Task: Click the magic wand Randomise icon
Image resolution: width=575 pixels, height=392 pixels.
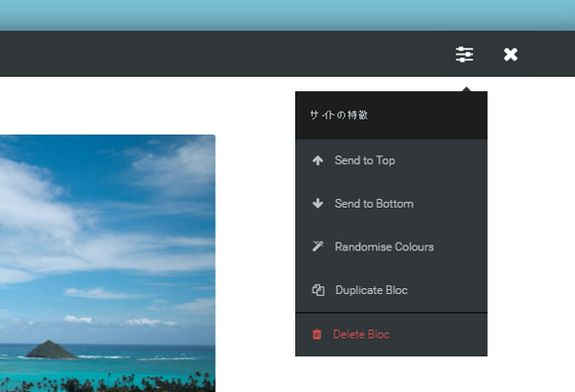Action: [x=318, y=246]
